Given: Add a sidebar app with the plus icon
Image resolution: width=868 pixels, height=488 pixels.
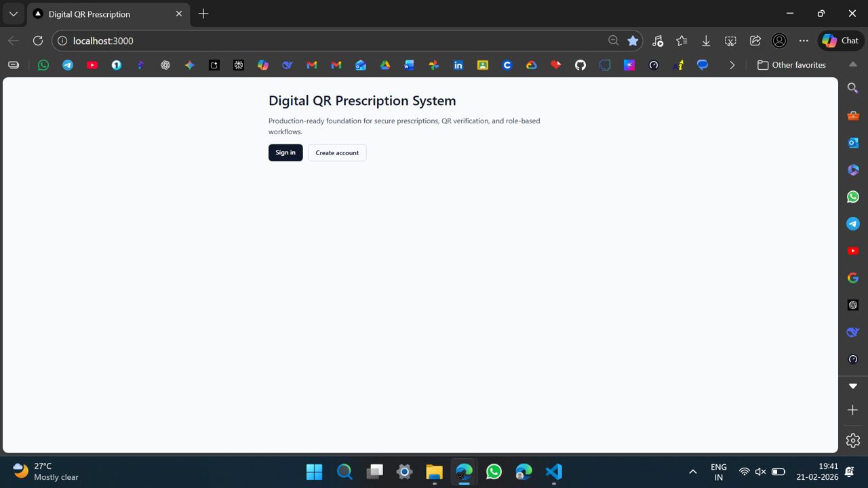Looking at the screenshot, I should click(x=853, y=410).
